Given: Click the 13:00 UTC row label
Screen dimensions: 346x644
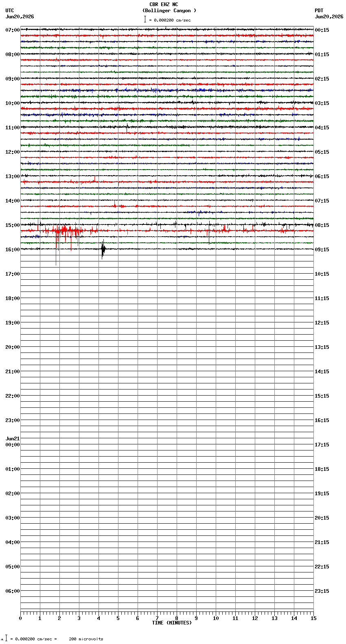Looking at the screenshot, I should 13,176.
